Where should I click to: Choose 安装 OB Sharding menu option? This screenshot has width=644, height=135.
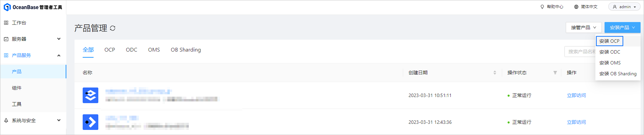click(x=618, y=74)
